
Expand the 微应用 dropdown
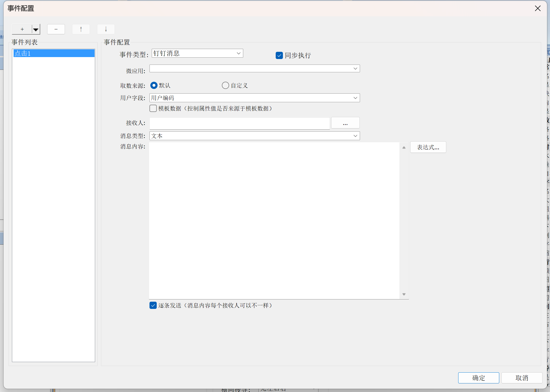tap(254, 68)
